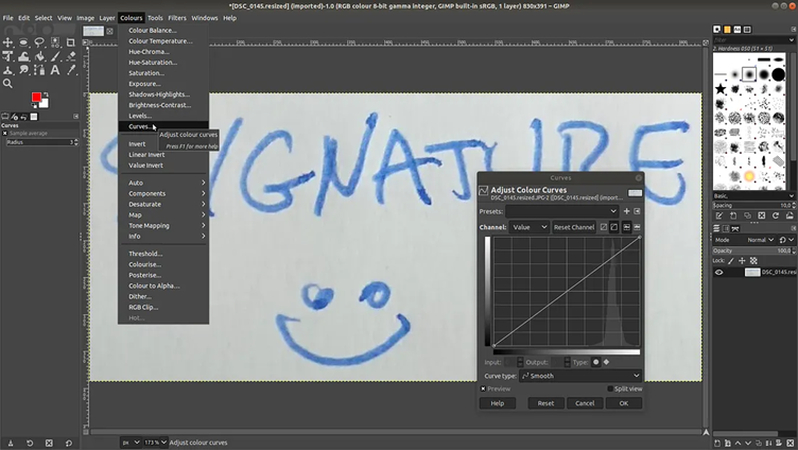This screenshot has height=450, width=798.
Task: Open the brush filter dropdown arrow
Action: pos(791,40)
